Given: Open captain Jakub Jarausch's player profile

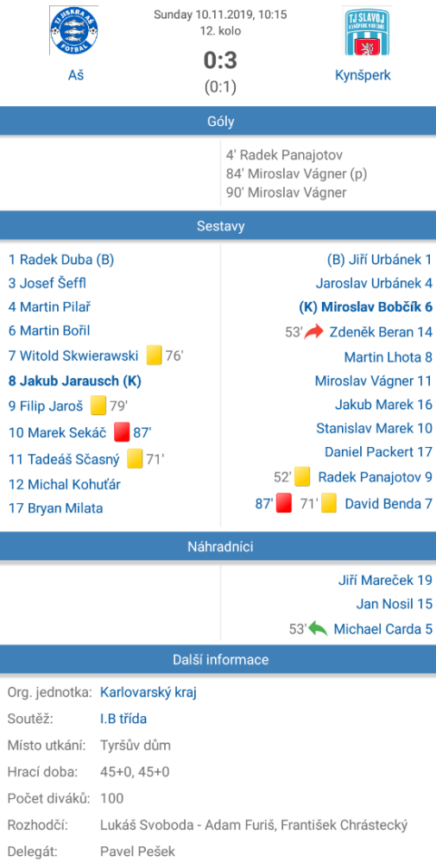Looking at the screenshot, I should click(x=75, y=381).
